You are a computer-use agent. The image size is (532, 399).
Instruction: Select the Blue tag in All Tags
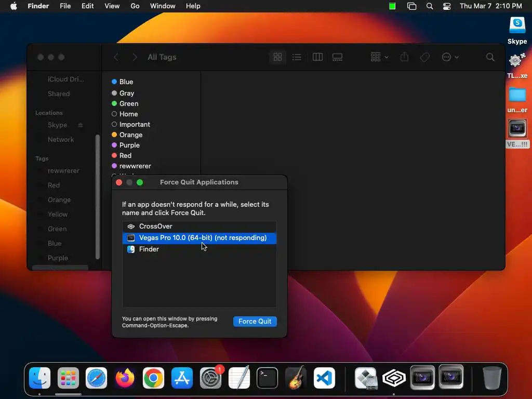coord(122,82)
